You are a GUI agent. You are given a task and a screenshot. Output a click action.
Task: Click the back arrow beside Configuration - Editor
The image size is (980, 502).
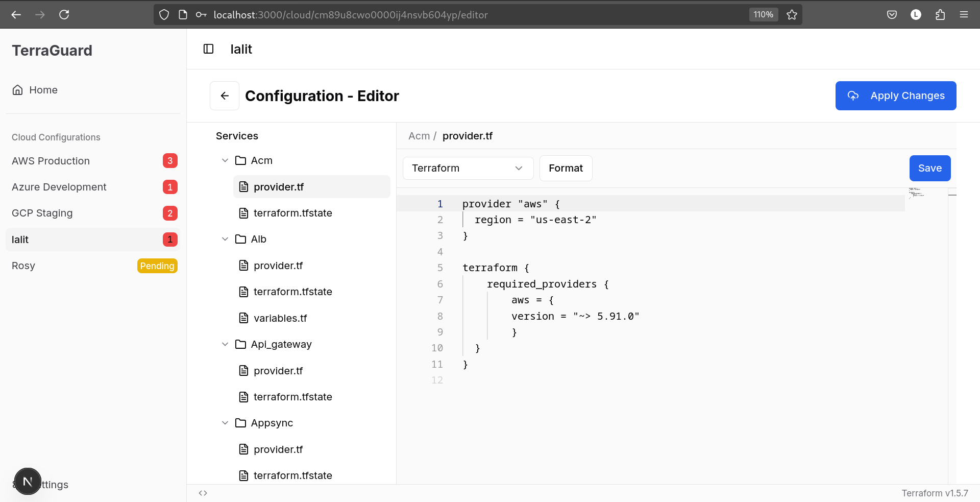point(225,95)
